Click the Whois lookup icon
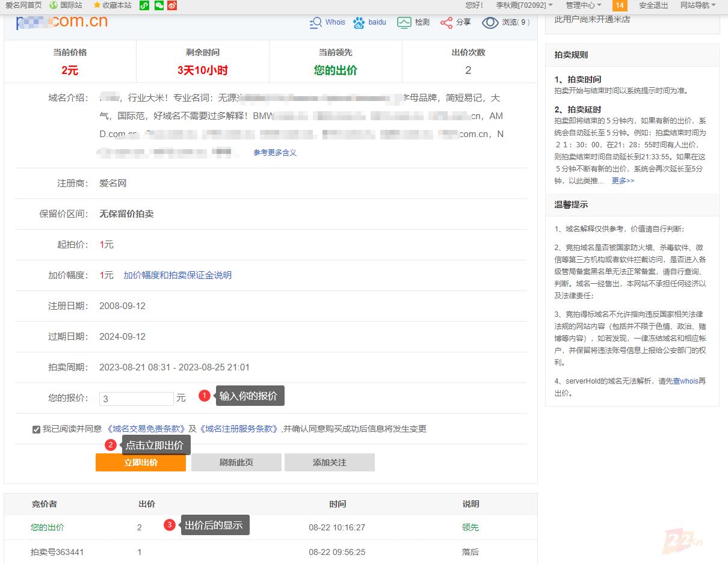Viewport: 728px width, 564px height. [315, 23]
